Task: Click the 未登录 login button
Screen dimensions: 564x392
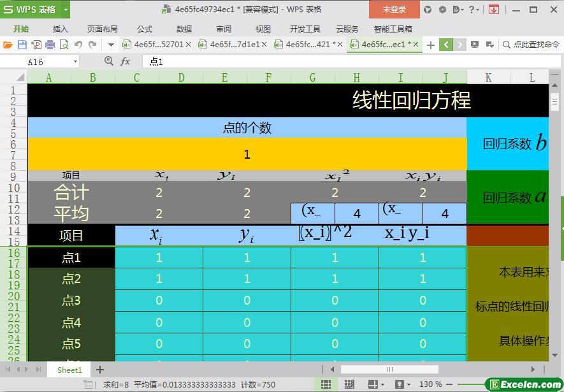Action: (x=394, y=10)
